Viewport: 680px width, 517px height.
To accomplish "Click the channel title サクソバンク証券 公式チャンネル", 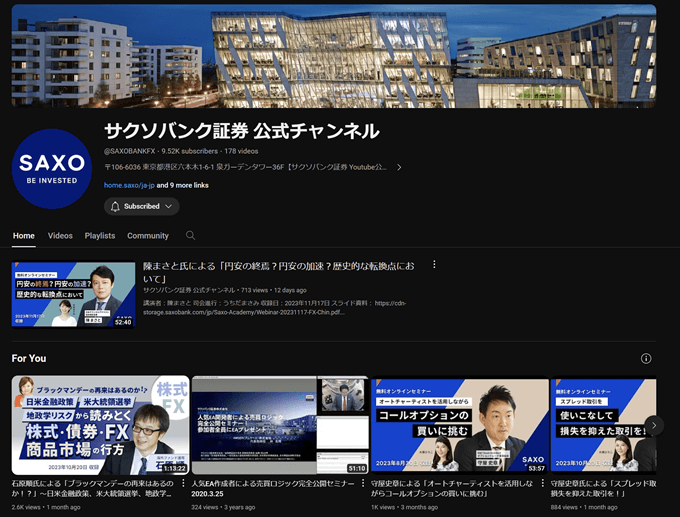I will (x=242, y=131).
